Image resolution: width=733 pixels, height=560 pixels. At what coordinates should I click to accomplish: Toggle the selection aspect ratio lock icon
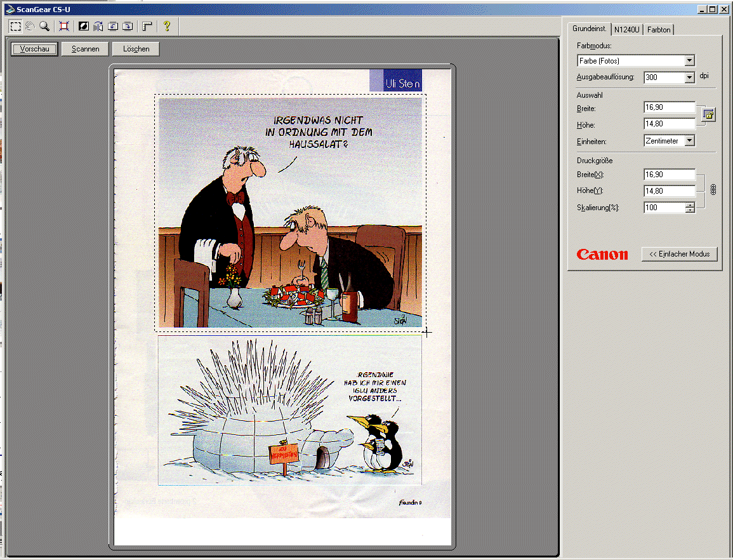(x=709, y=115)
